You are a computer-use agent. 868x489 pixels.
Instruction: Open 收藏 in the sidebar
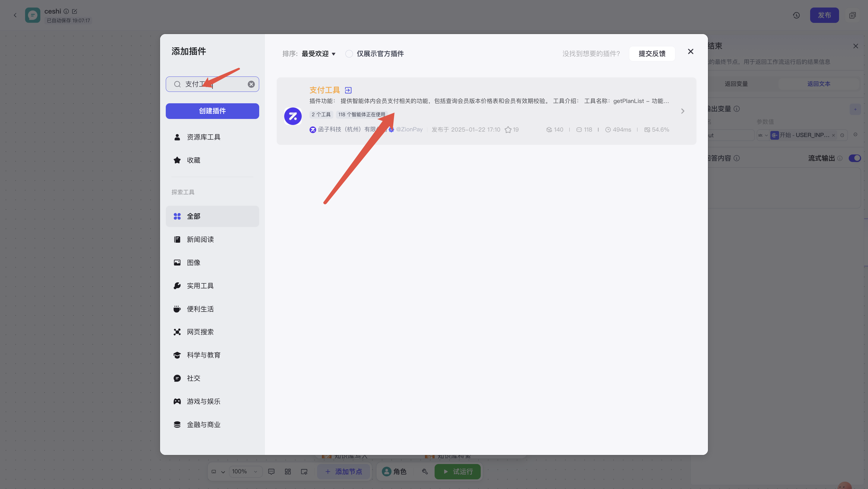[x=212, y=160]
